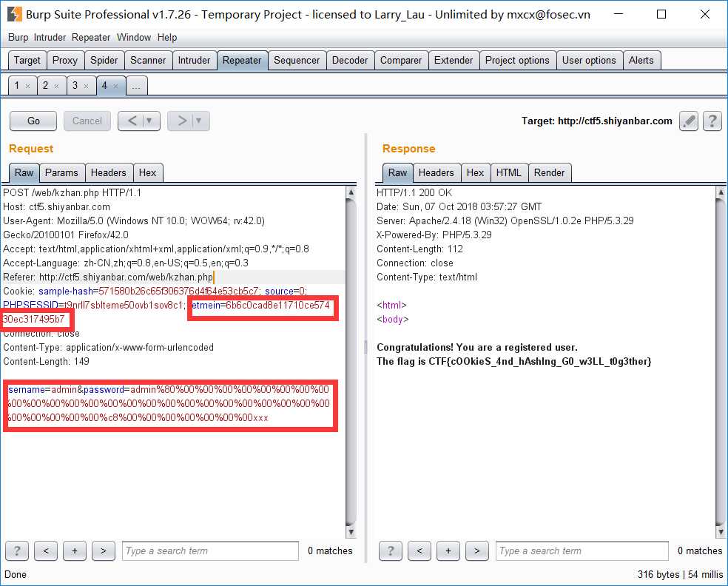Image resolution: width=728 pixels, height=586 pixels.
Task: Show request Headers view
Action: tap(108, 172)
